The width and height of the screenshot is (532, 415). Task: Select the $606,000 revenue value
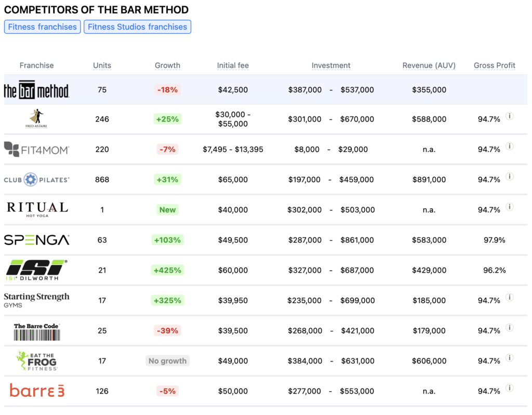point(429,360)
